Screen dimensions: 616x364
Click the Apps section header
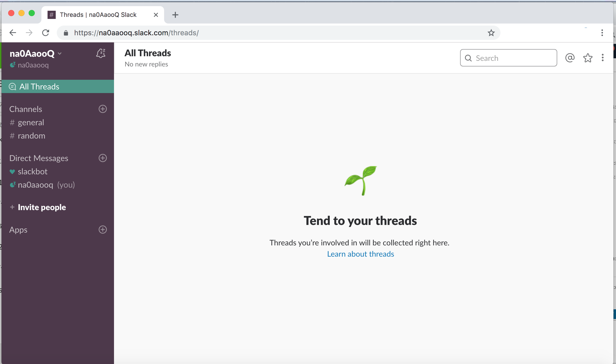tap(18, 230)
